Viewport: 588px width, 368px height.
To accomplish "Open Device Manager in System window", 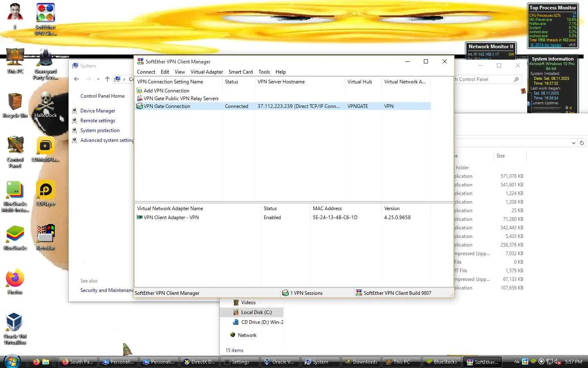I will point(98,111).
